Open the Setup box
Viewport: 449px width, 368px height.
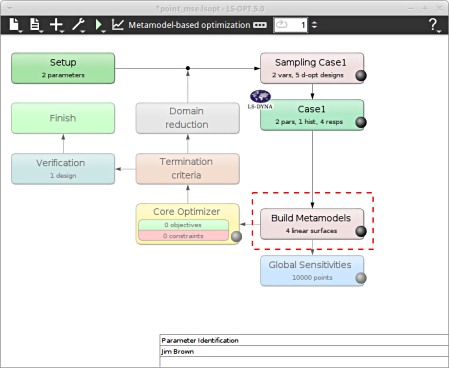pos(63,68)
